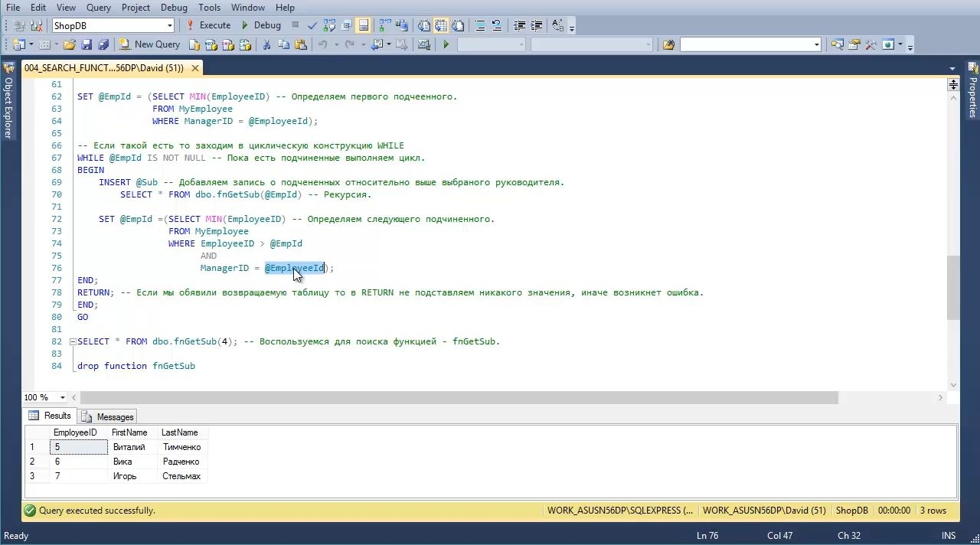The height and width of the screenshot is (545, 980).
Task: Close the 004_SEARCH_FUNCT query tab
Action: click(x=194, y=68)
